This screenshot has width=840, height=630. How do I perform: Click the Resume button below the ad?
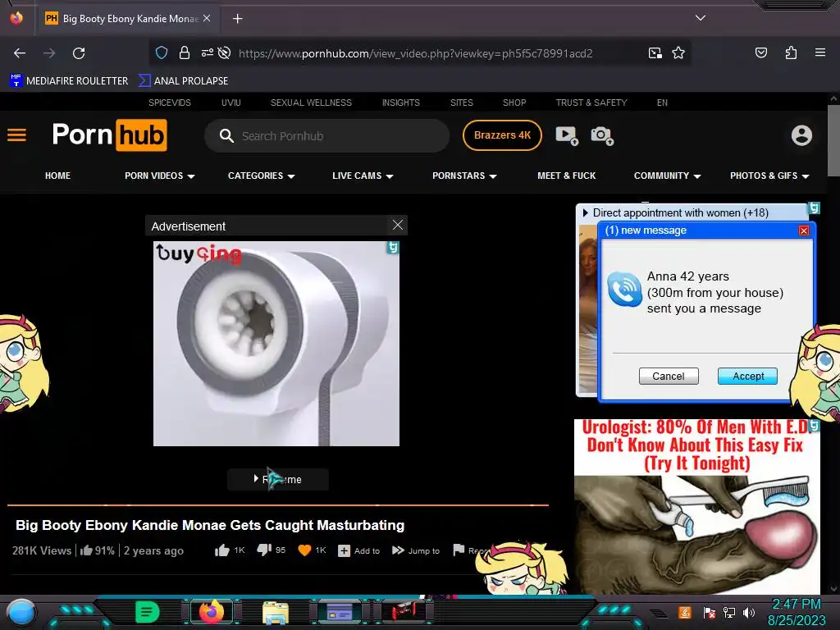click(278, 479)
